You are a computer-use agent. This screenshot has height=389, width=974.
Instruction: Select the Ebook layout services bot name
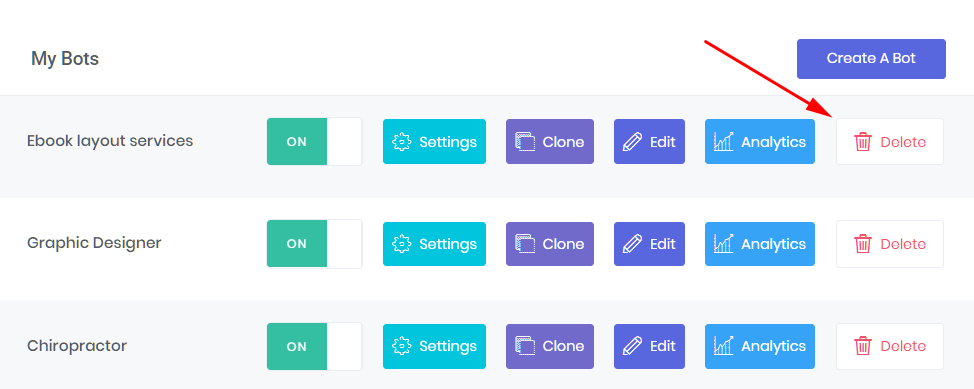(x=110, y=141)
